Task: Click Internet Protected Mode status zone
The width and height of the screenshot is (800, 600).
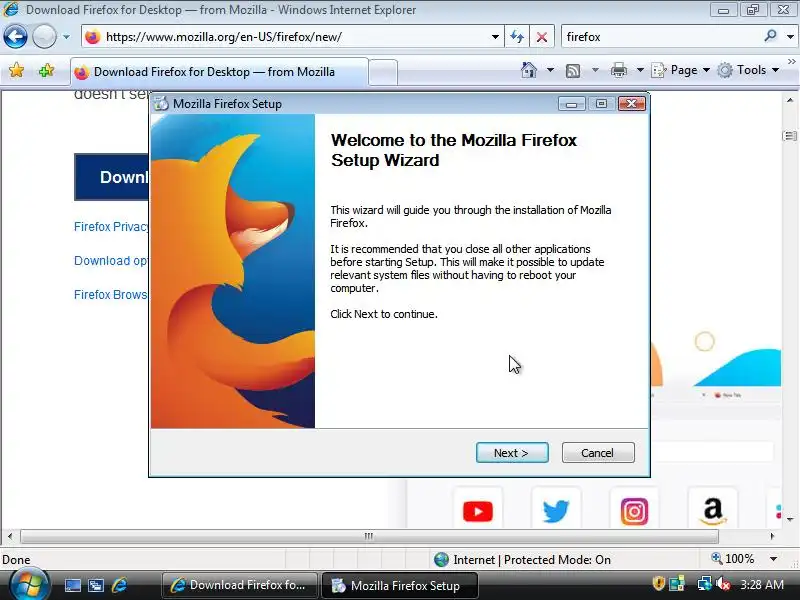Action: tap(522, 560)
